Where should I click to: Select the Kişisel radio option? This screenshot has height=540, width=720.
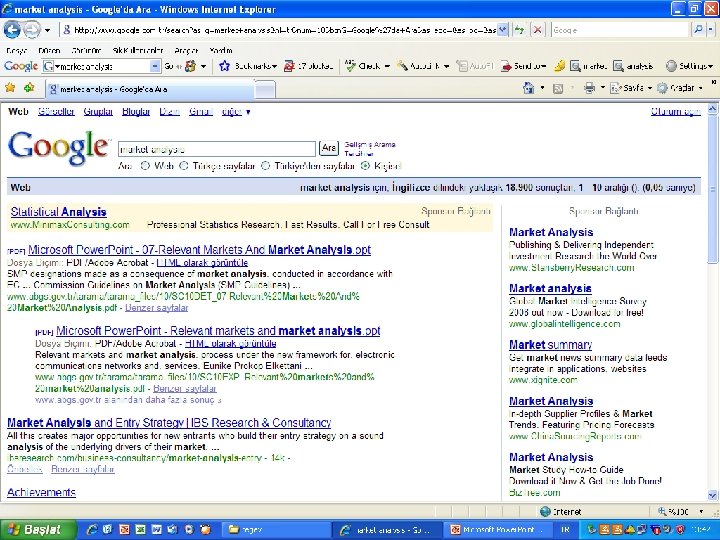pos(366,166)
